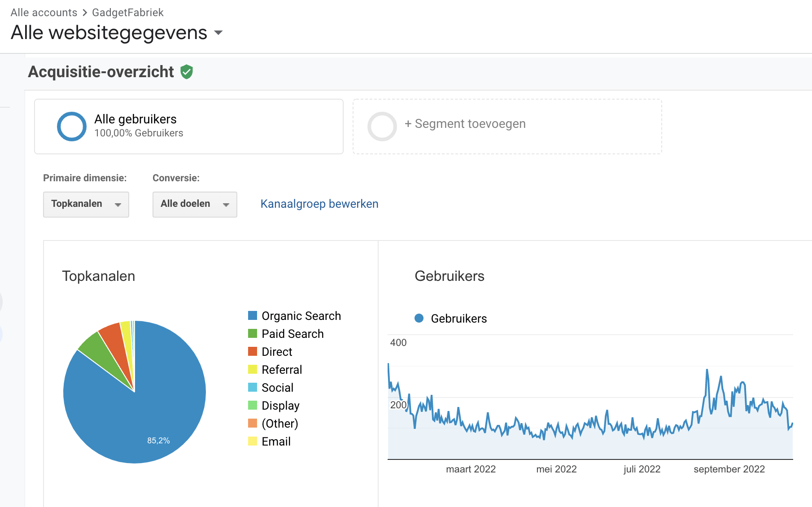Click the 400 y-axis value

(x=398, y=342)
